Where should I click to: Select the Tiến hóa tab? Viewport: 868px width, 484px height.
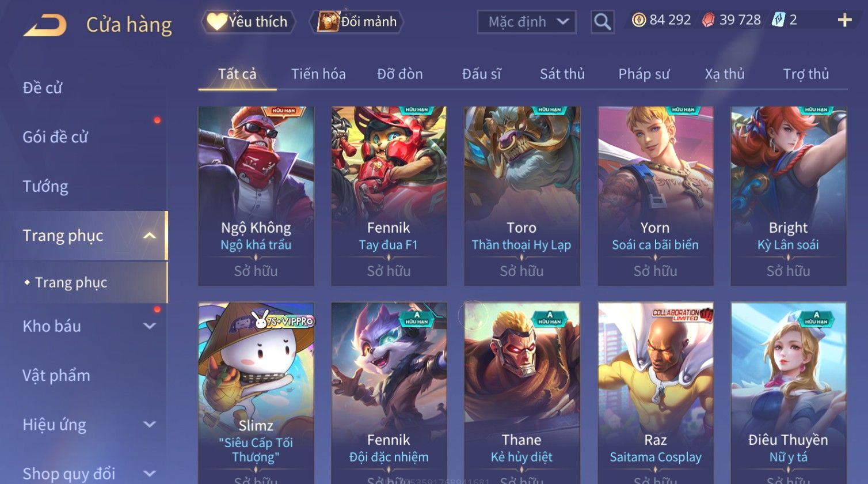click(318, 74)
